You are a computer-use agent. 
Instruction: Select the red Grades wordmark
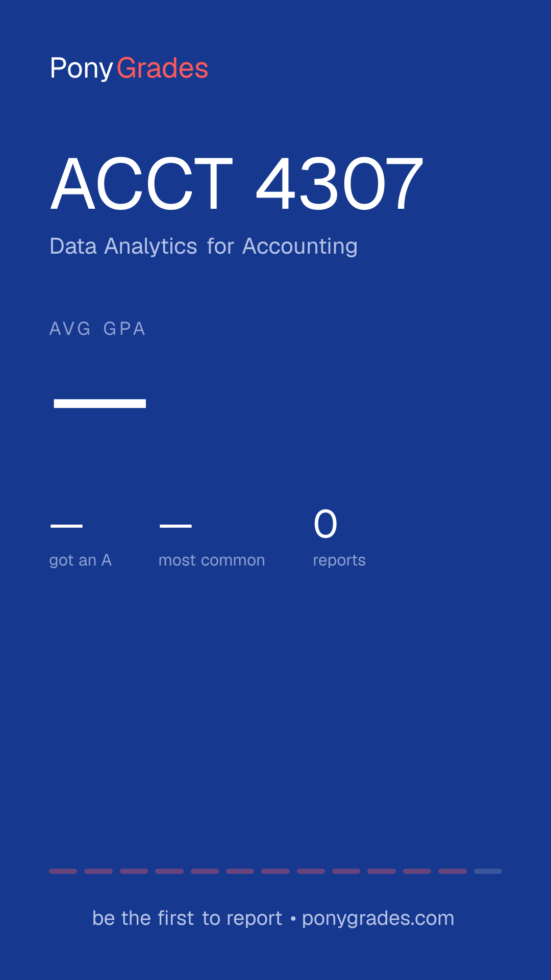point(162,68)
